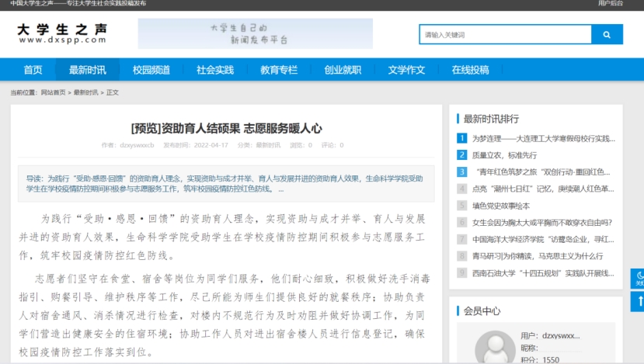Screen dimensions: 644x364
Task: Open 社会实践 navigation item
Action: pos(215,70)
